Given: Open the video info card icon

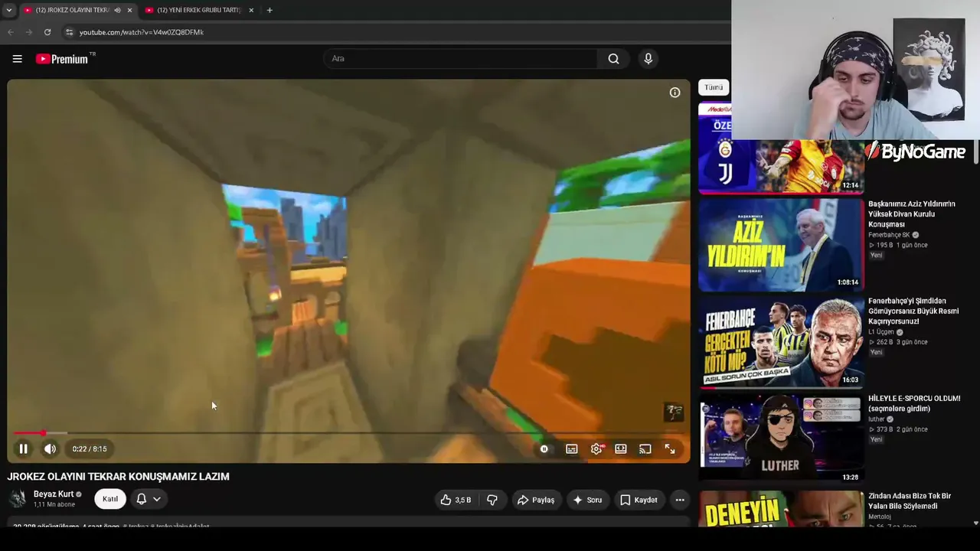Looking at the screenshot, I should pos(675,93).
